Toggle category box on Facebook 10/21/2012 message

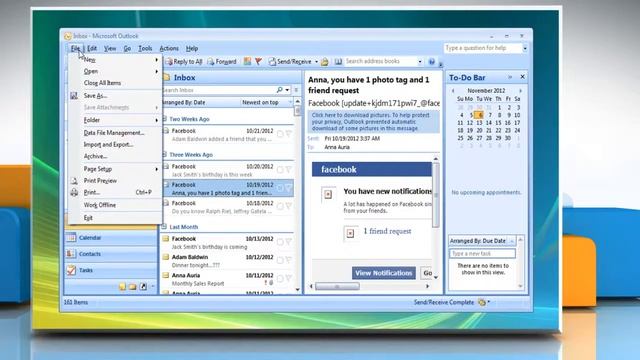(x=280, y=133)
